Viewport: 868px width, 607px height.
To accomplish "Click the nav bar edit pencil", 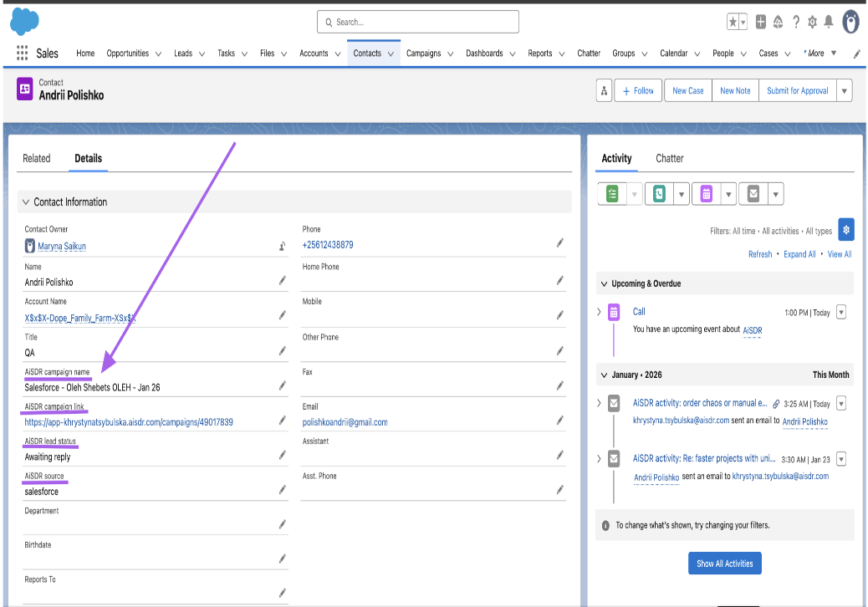I will tap(856, 54).
